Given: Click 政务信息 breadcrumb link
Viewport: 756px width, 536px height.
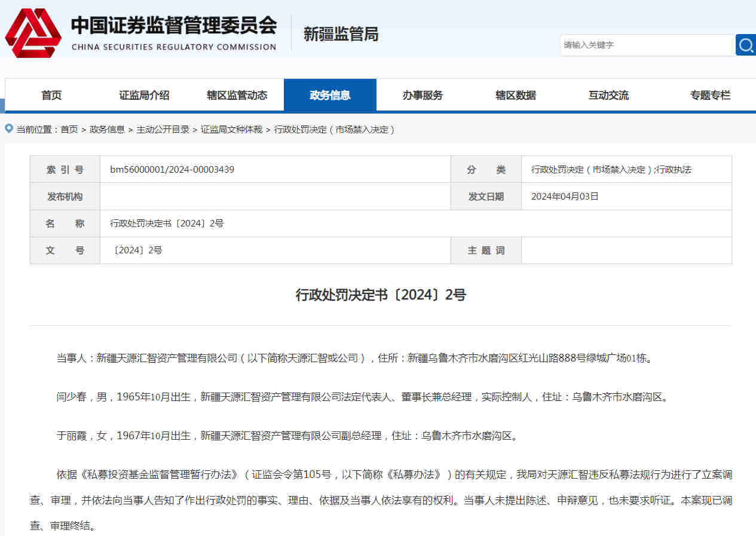Looking at the screenshot, I should point(107,130).
